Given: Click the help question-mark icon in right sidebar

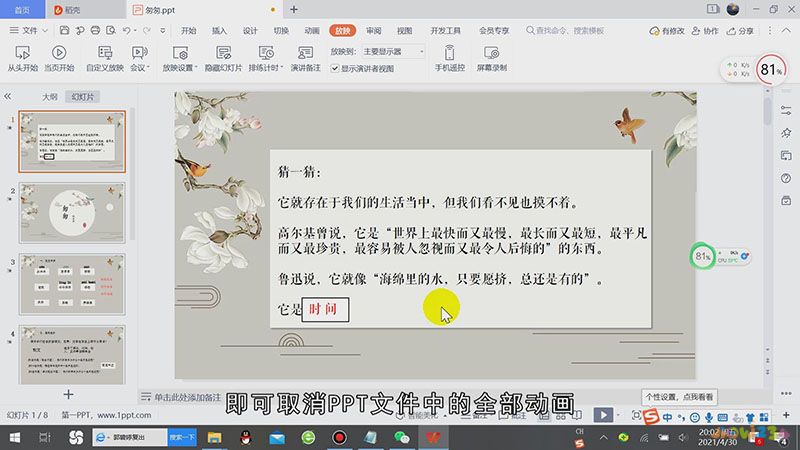Looking at the screenshot, I should pos(786,178).
